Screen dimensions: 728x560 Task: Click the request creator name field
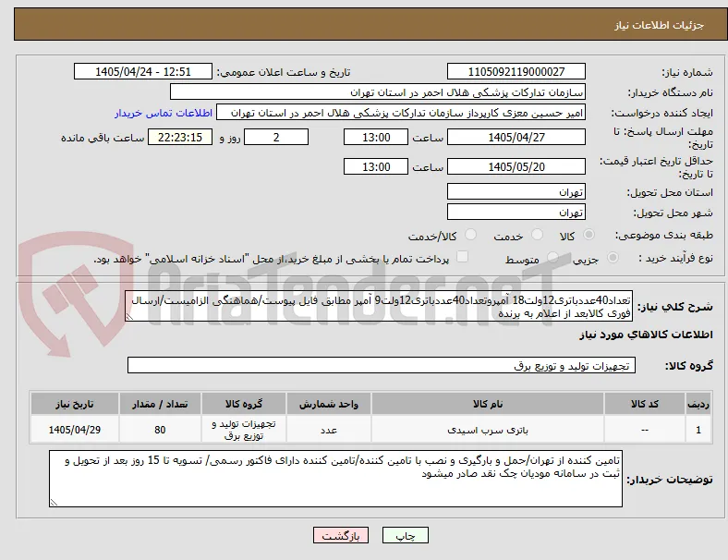point(401,113)
